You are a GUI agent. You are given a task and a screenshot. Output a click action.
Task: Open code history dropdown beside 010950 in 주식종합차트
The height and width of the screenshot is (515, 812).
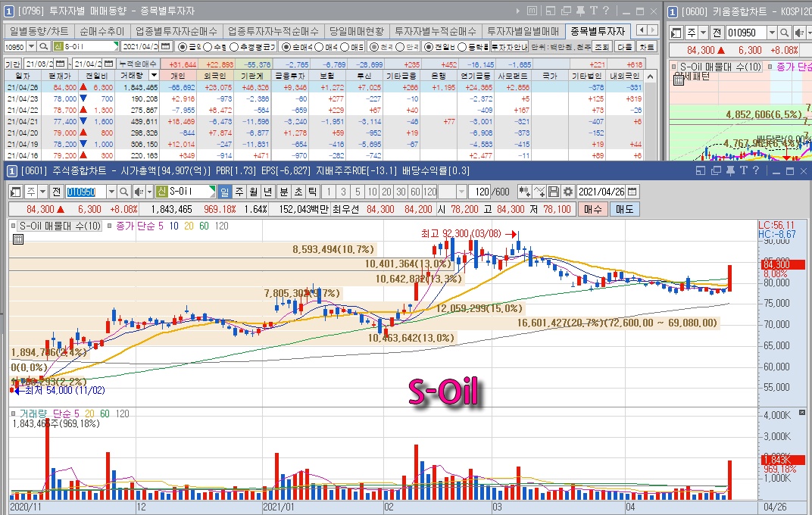click(111, 192)
